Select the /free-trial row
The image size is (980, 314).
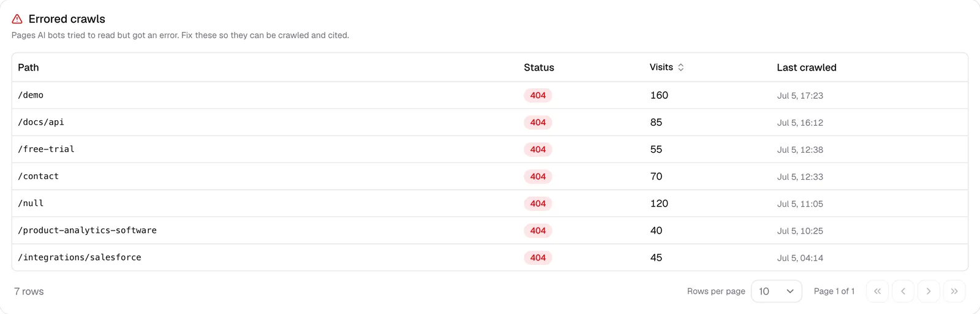[x=489, y=149]
